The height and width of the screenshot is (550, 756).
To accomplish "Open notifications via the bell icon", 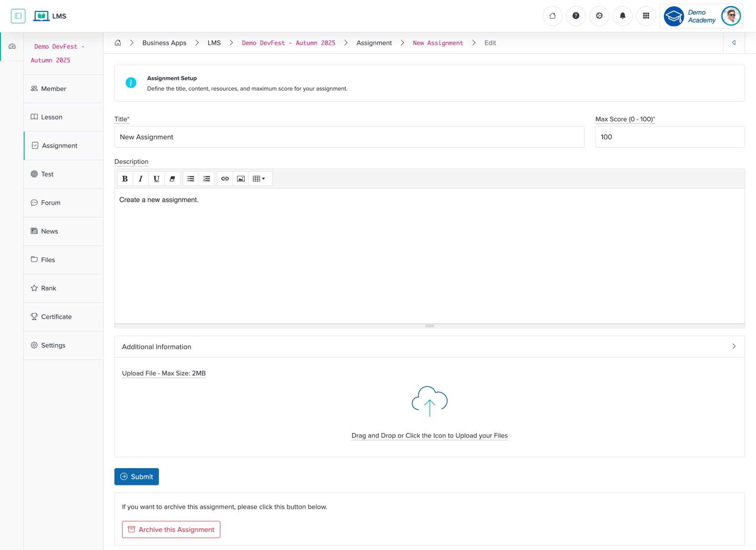I will pos(623,16).
